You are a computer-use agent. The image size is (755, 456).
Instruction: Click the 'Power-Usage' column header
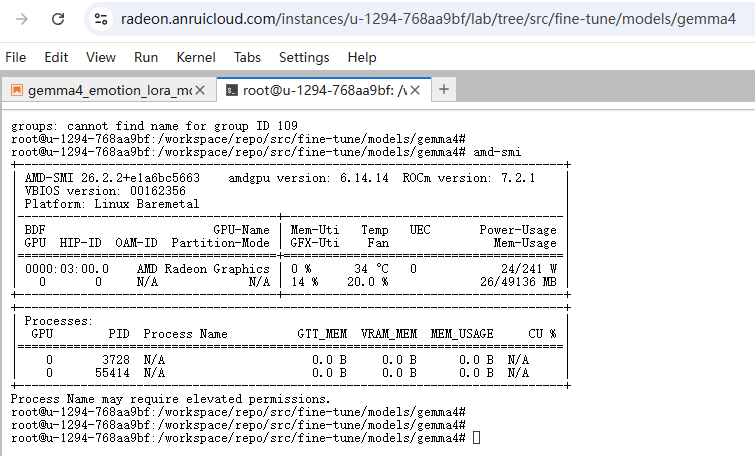pyautogui.click(x=518, y=230)
